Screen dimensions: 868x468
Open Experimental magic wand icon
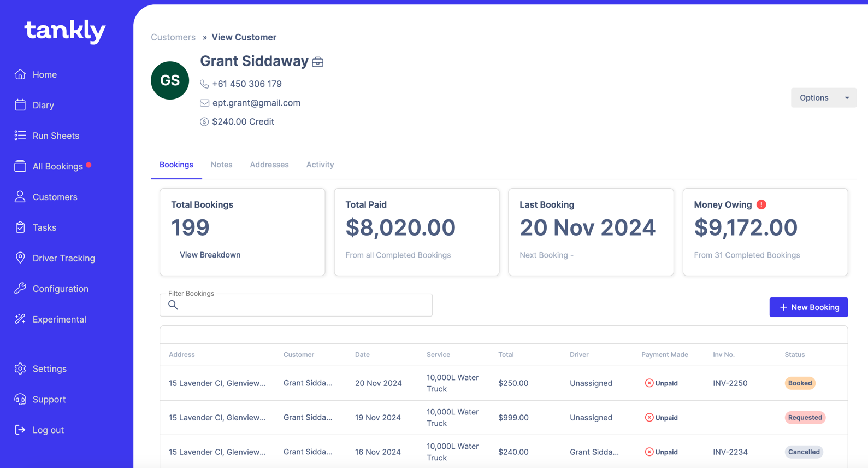coord(20,319)
